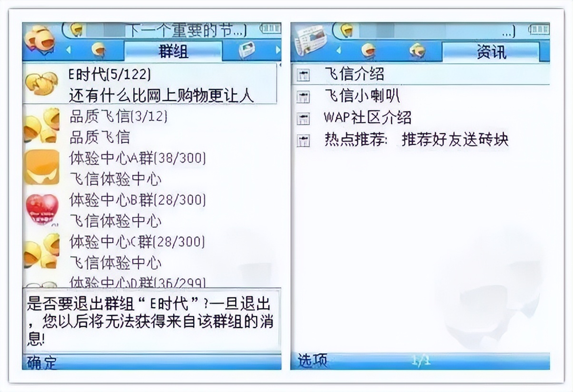The width and height of the screenshot is (573, 392).
Task: Open the news tab icon right of 群组
Action: 246,50
